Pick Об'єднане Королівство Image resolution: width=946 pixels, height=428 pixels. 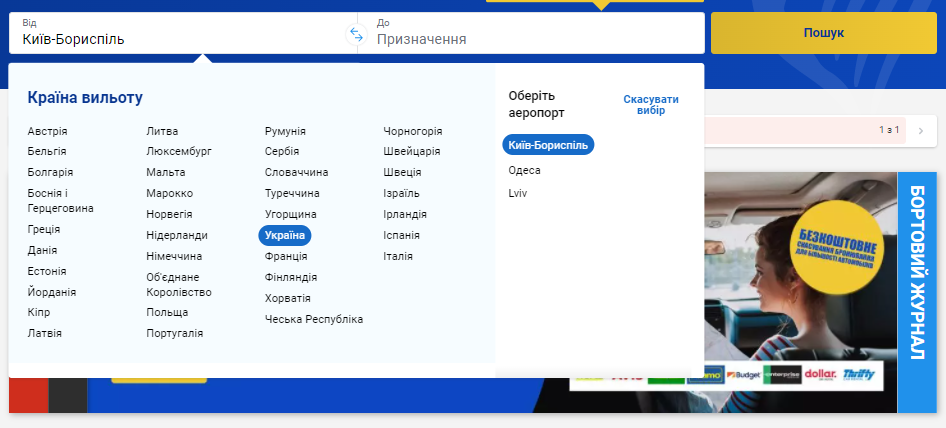tap(179, 284)
